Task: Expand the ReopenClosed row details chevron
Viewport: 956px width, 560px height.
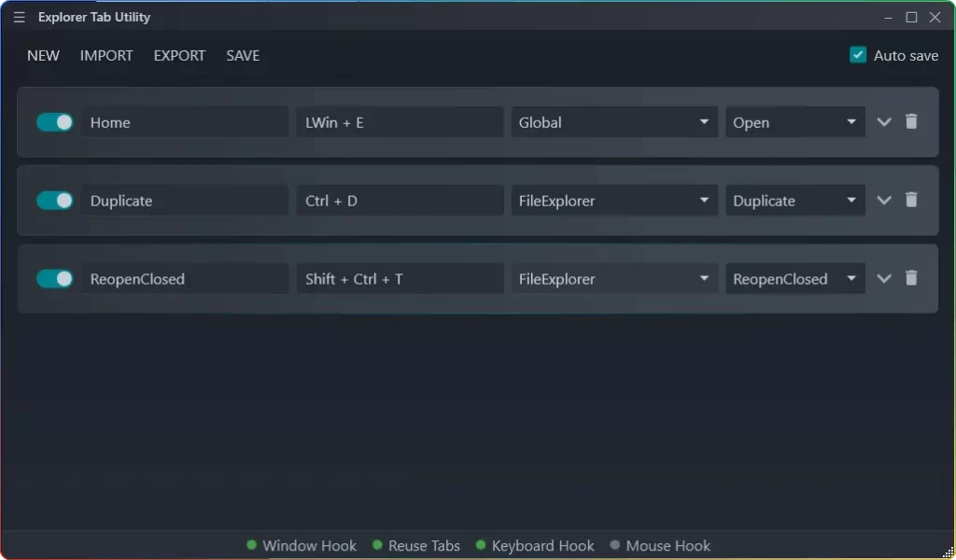Action: [x=884, y=279]
